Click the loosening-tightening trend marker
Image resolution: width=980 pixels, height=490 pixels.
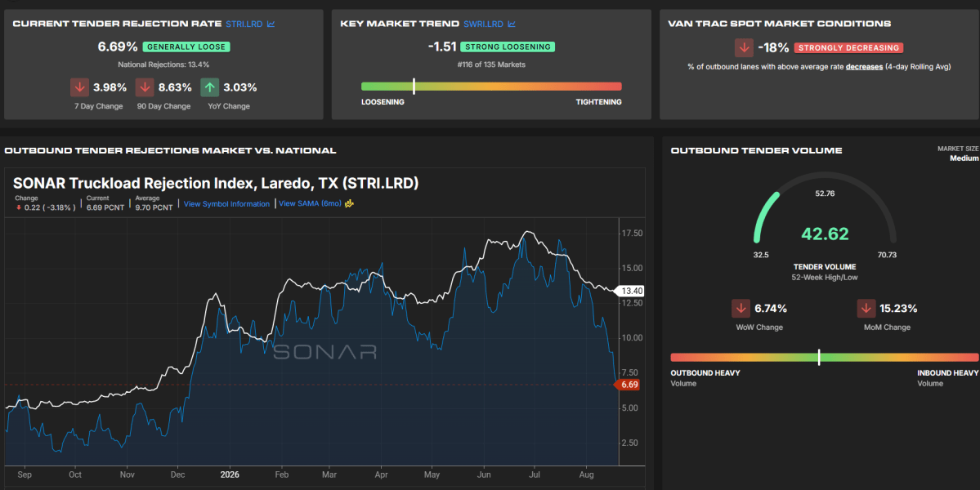point(414,87)
